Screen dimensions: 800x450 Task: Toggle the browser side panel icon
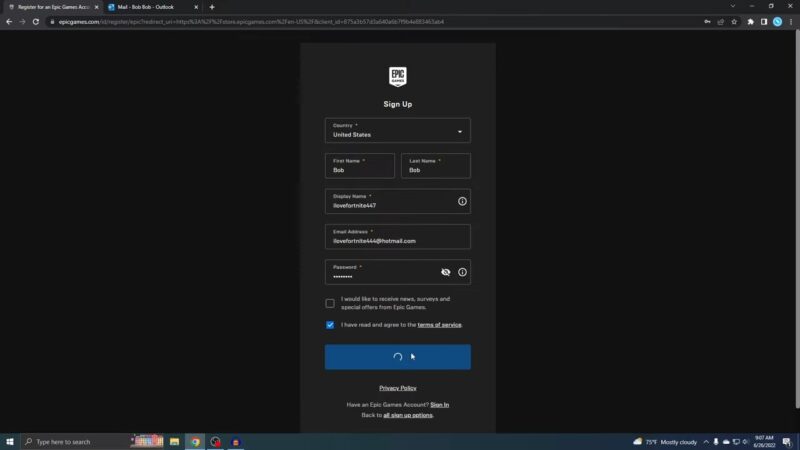click(764, 22)
